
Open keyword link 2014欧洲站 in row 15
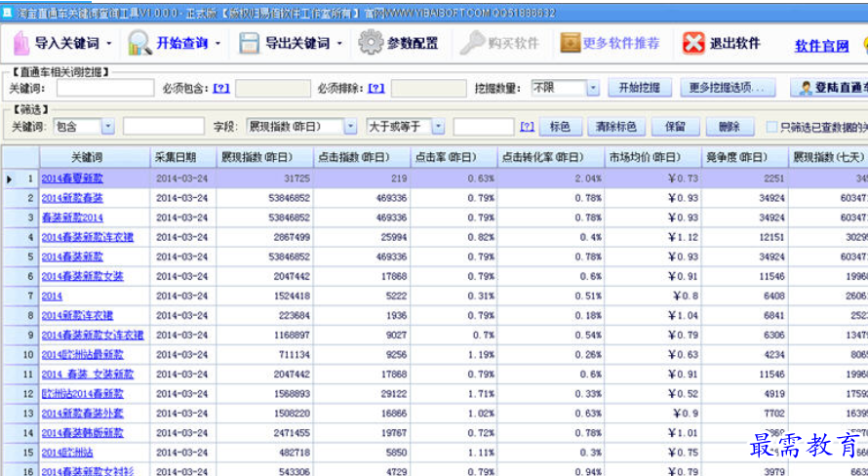pos(67,453)
